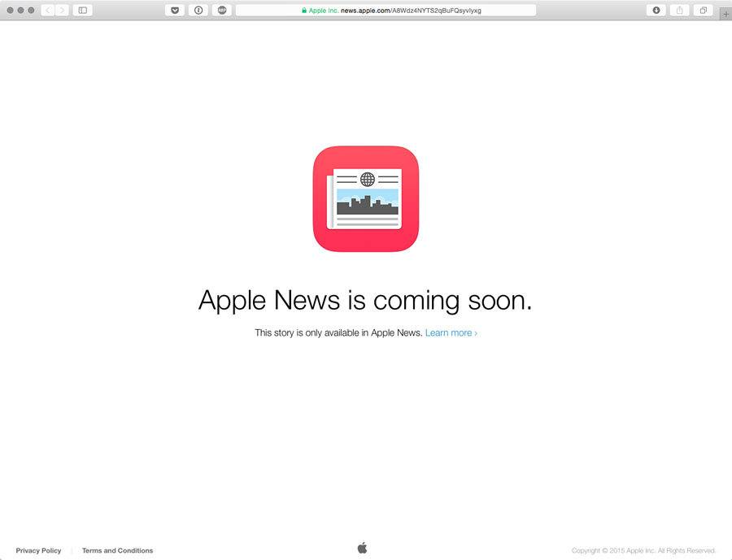
Task: Click the 'Apple News is coming soon.' headline
Action: [x=365, y=301]
